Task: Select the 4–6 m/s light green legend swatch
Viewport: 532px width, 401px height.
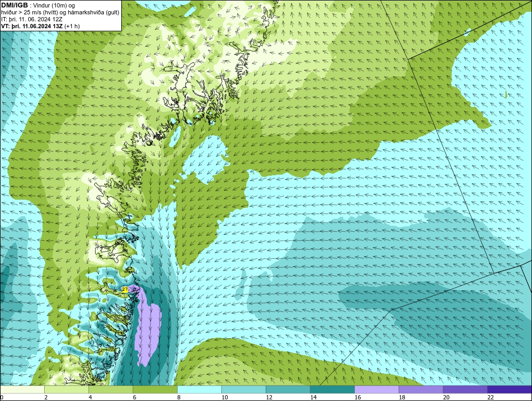Action: 111,389
